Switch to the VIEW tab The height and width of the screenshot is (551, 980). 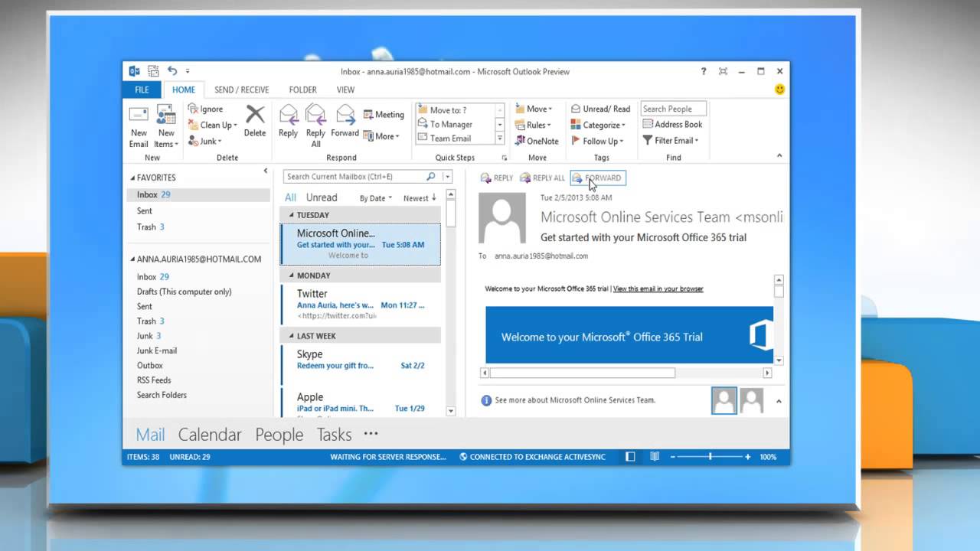coord(346,90)
